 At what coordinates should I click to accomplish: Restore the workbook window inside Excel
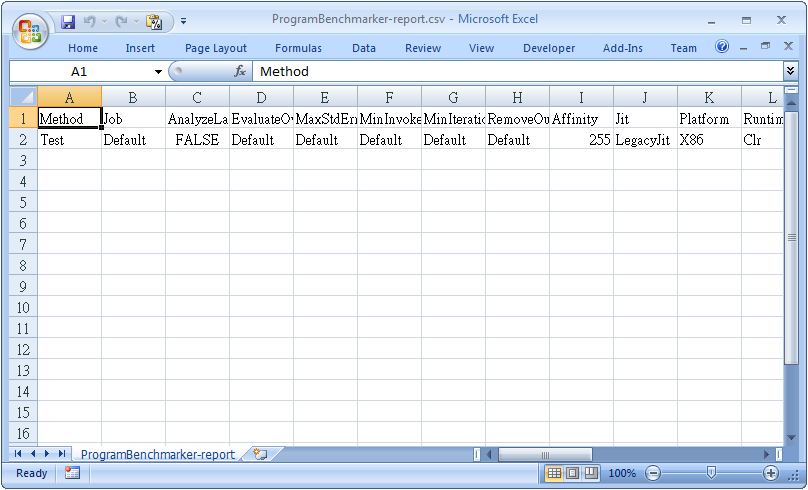click(765, 46)
